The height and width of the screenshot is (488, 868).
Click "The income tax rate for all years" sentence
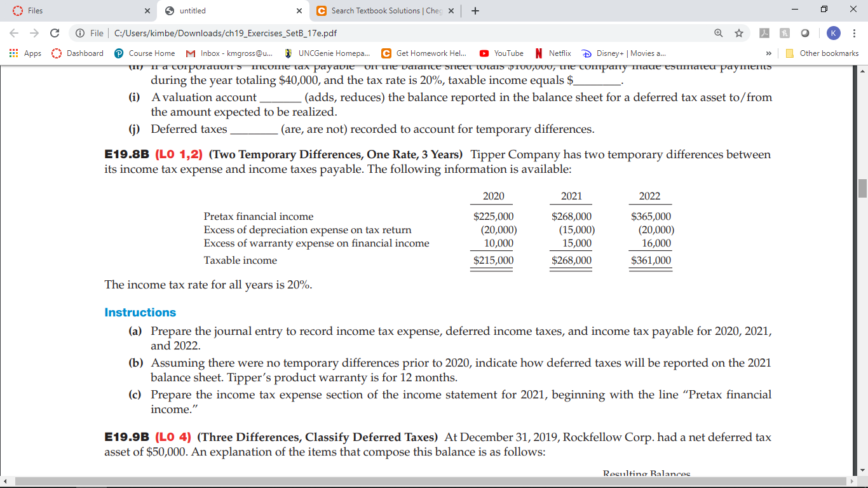208,285
